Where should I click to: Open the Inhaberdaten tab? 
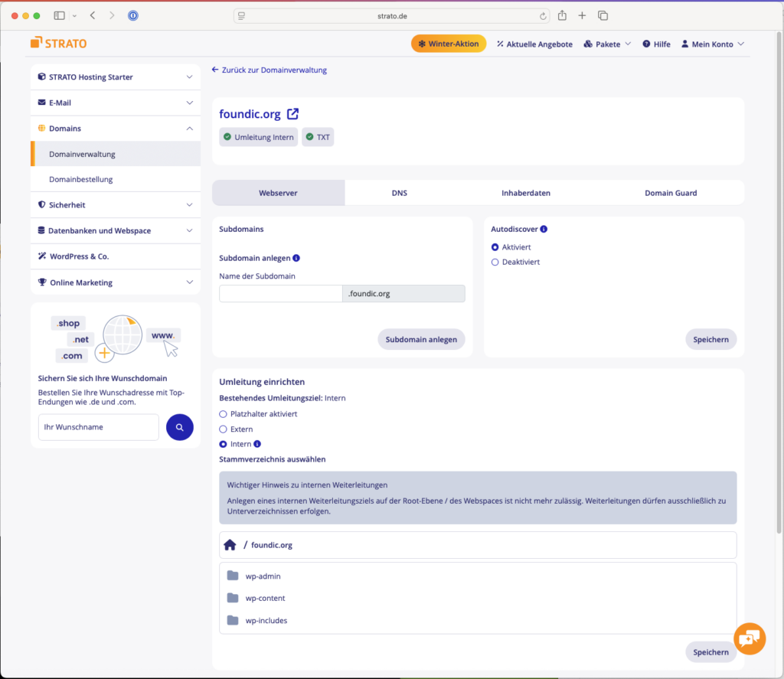coord(525,193)
